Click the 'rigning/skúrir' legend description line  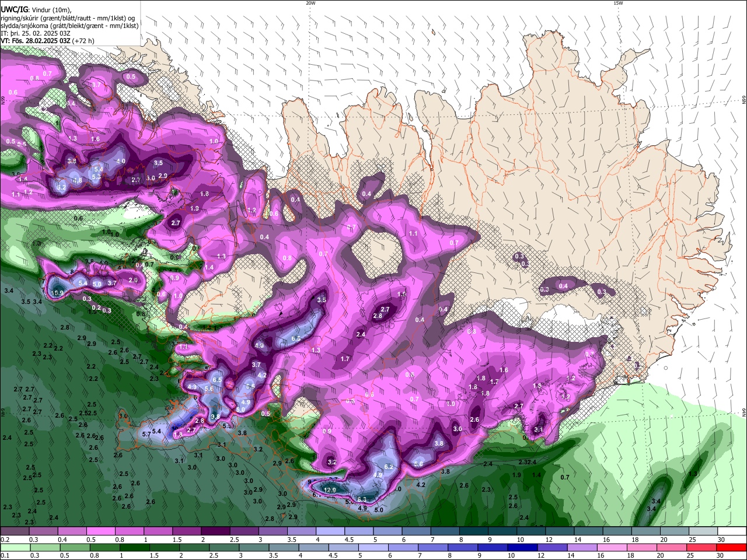tap(68, 18)
